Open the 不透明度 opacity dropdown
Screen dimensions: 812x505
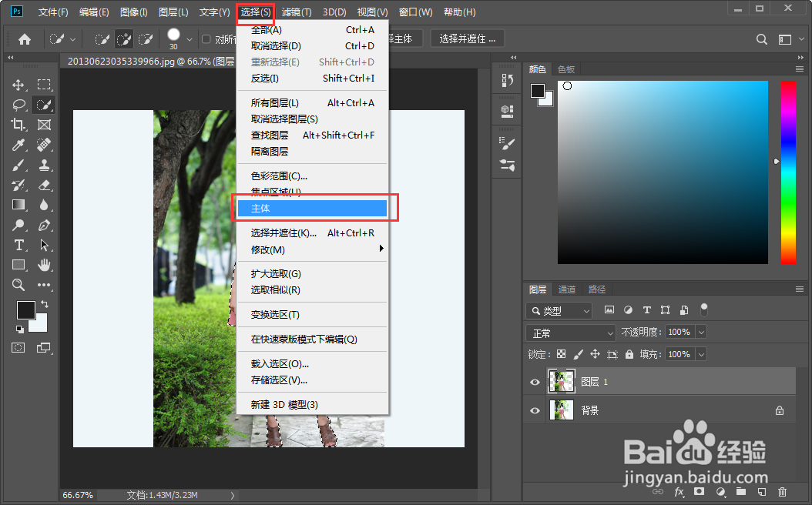click(700, 332)
